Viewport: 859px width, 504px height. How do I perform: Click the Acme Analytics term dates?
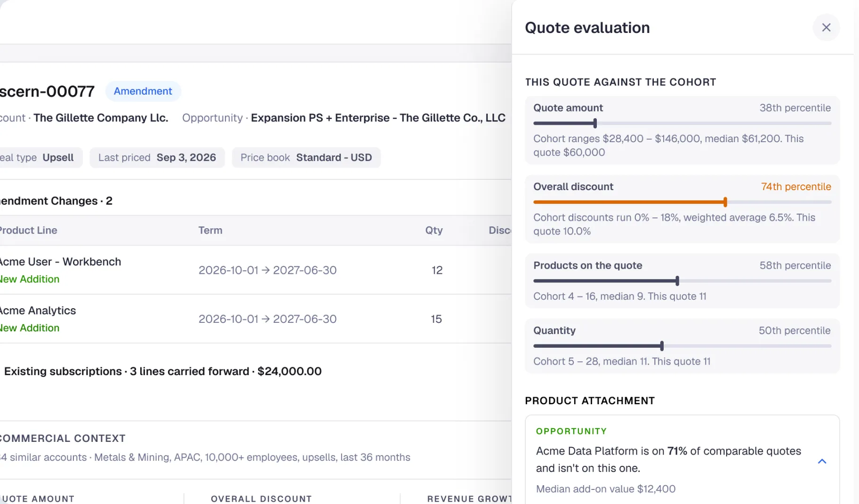[267, 319]
